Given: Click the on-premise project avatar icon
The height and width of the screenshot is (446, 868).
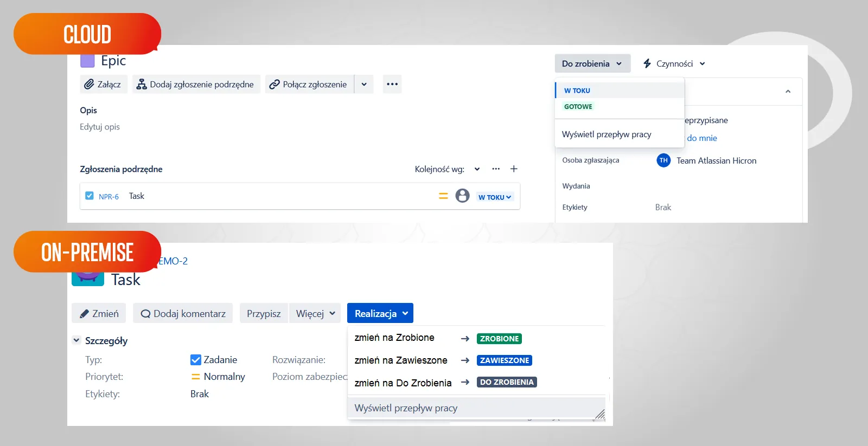Looking at the screenshot, I should (88, 279).
